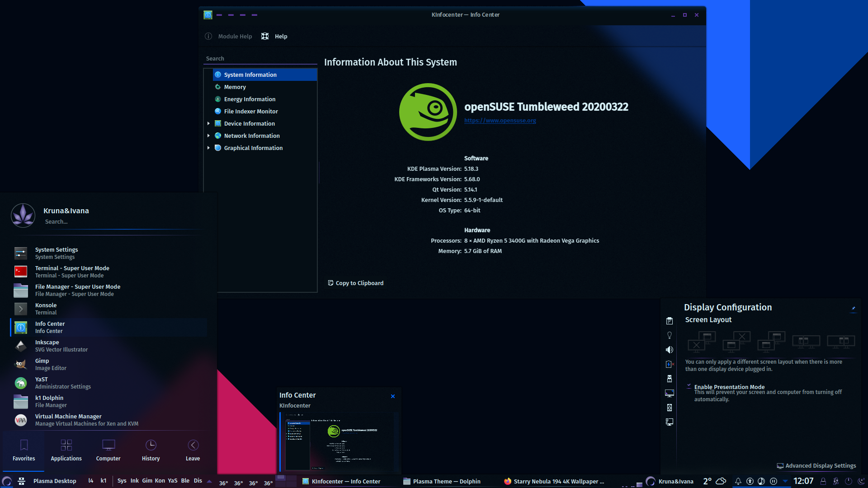Focus the KInfocenter Search field
This screenshot has width=868, height=488.
click(260, 58)
